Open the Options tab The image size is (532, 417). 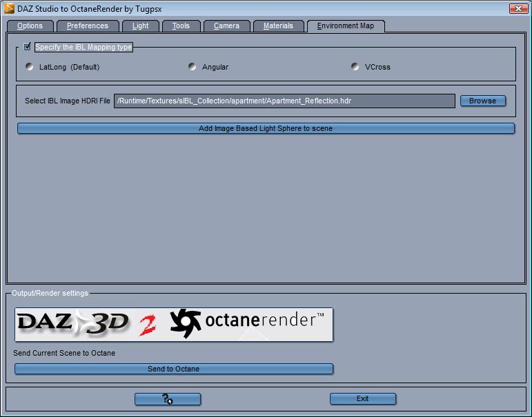(30, 26)
